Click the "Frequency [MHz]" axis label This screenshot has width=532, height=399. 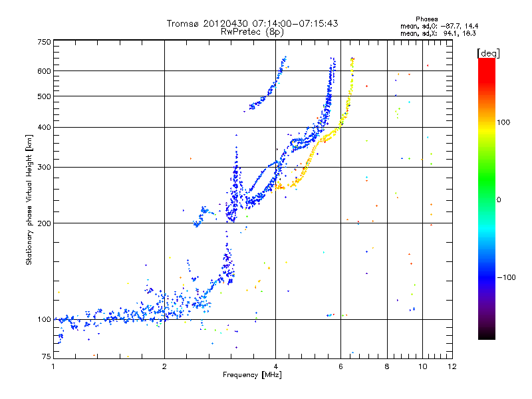pyautogui.click(x=252, y=375)
